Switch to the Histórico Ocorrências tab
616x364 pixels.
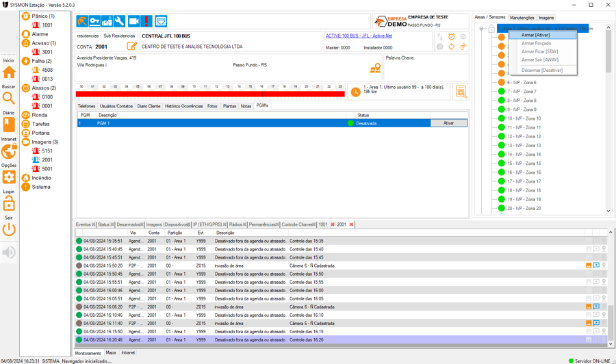pyautogui.click(x=183, y=106)
